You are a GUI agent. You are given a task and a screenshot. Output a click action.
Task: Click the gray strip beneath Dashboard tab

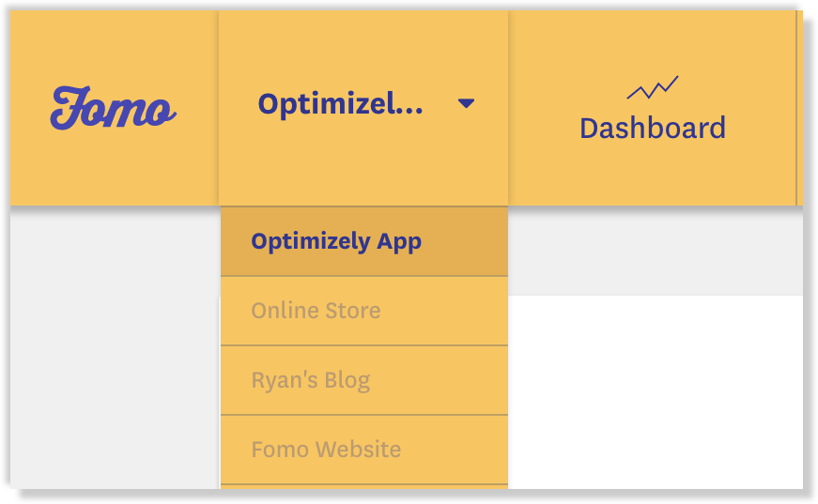(x=656, y=252)
